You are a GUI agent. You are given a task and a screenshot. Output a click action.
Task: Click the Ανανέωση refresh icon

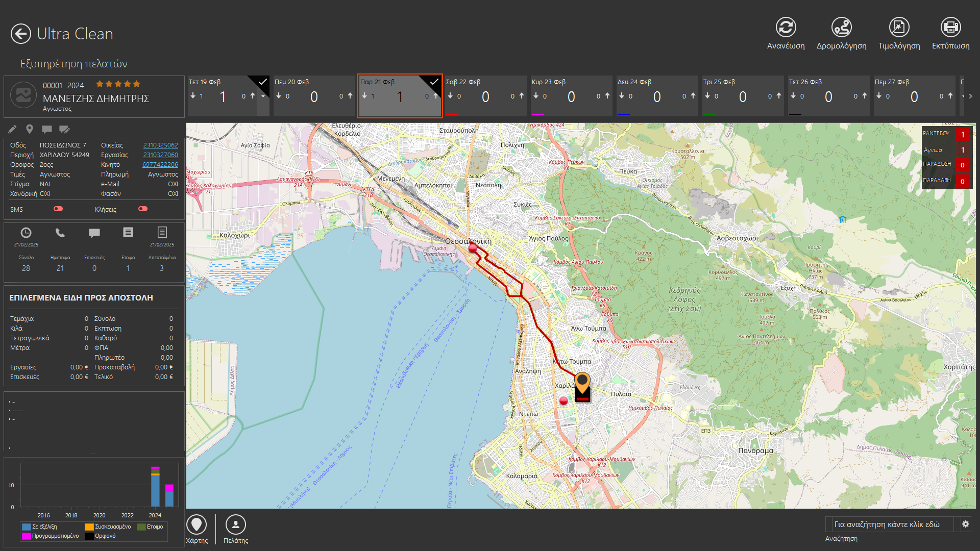click(x=786, y=28)
